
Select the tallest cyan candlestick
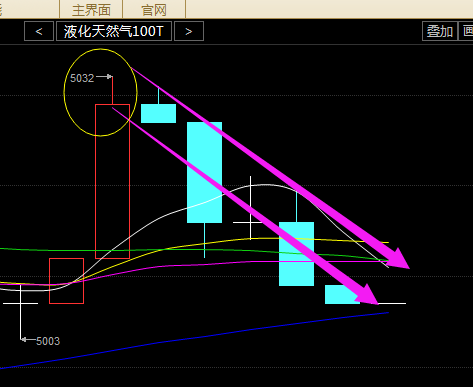coord(204,172)
